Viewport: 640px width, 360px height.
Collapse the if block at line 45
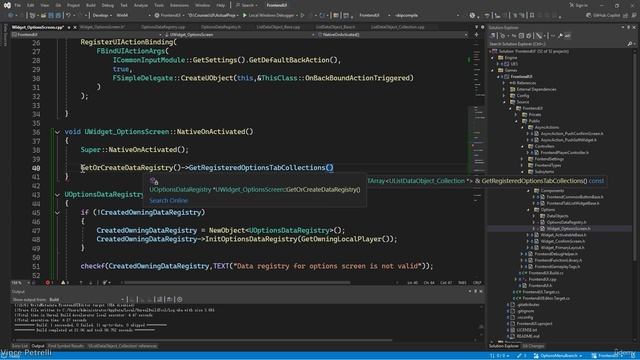57,213
